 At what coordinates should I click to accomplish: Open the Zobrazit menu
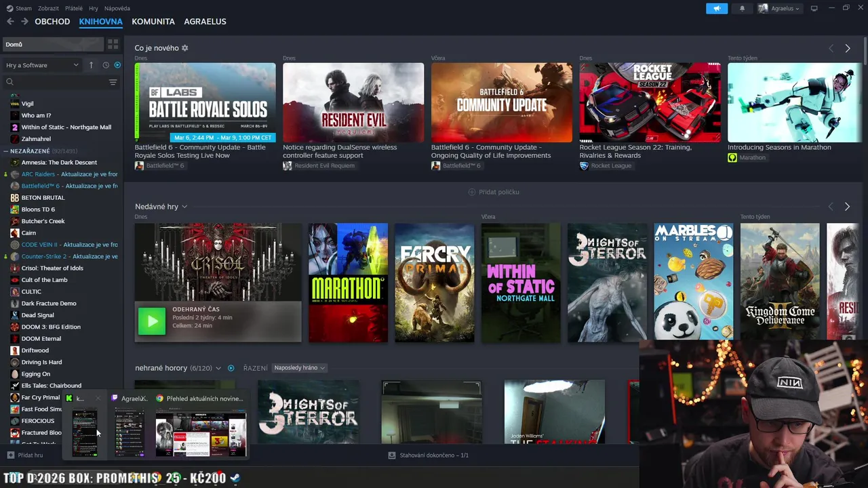click(48, 8)
